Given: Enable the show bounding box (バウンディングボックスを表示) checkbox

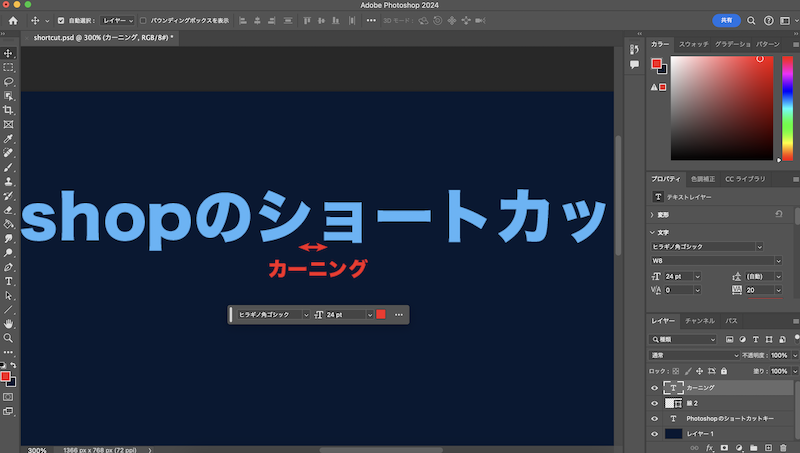Looking at the screenshot, I should pos(143,20).
